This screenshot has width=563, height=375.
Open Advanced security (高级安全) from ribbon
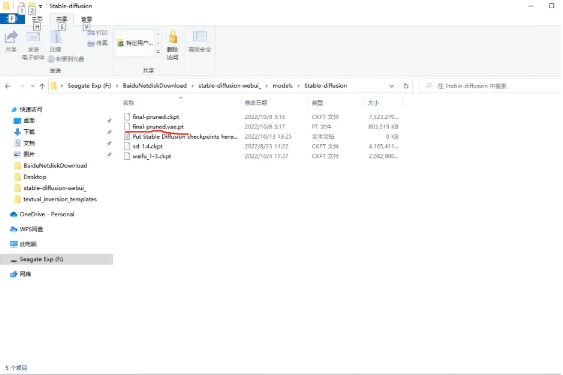pos(200,41)
